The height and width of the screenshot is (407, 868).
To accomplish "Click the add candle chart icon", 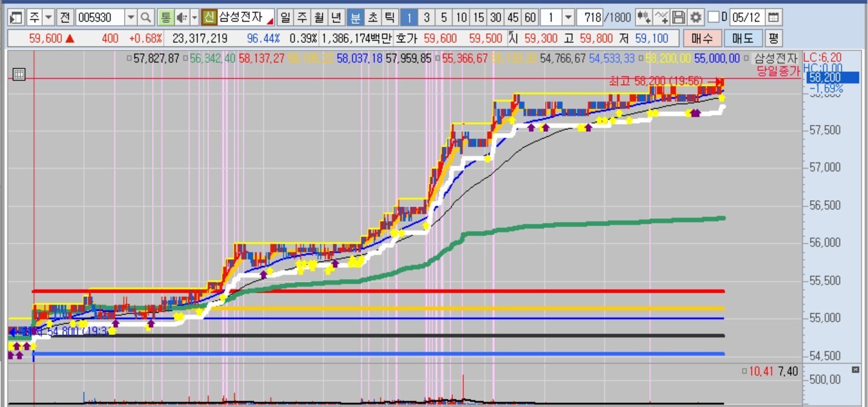I will point(645,17).
